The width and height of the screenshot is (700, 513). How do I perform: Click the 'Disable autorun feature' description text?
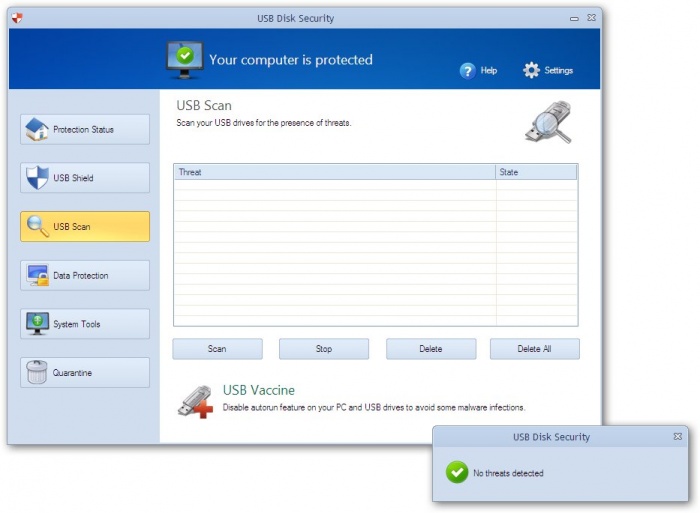coord(374,407)
